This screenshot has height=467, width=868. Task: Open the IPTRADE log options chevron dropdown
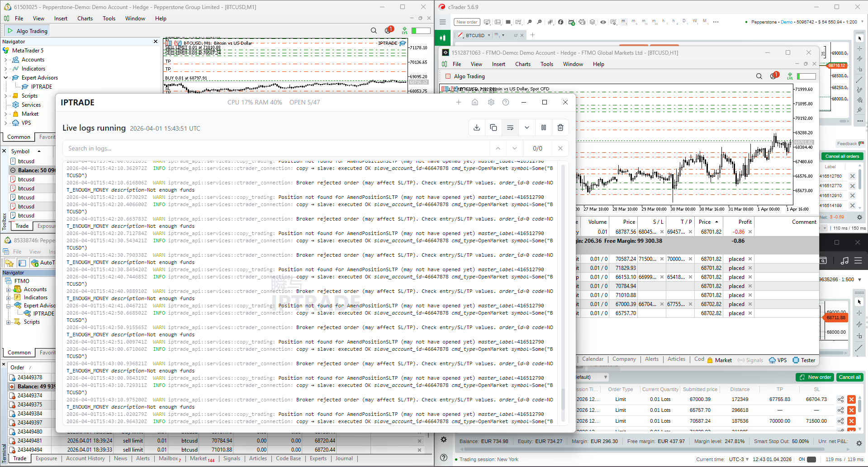(x=527, y=128)
